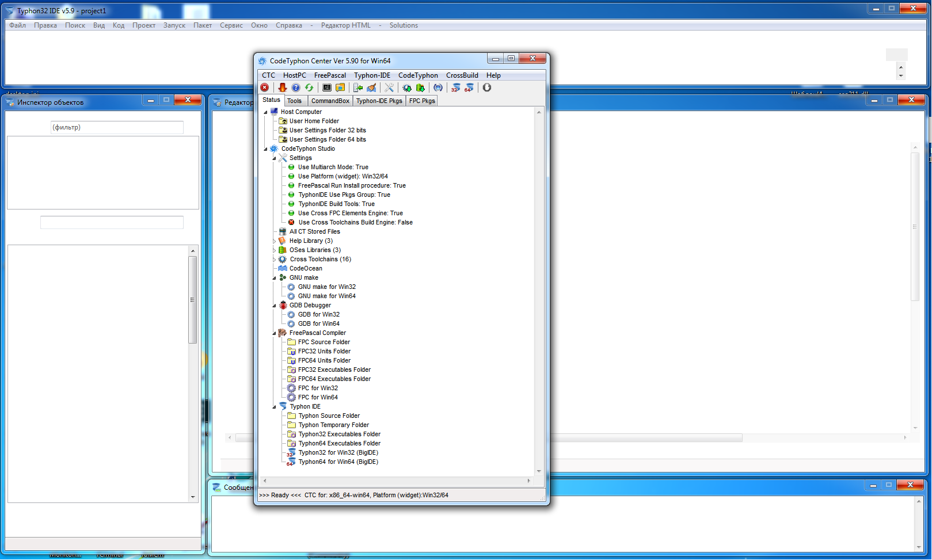This screenshot has width=932, height=560.
Task: Select 'Typhon Temporary Folder' row
Action: [x=333, y=425]
